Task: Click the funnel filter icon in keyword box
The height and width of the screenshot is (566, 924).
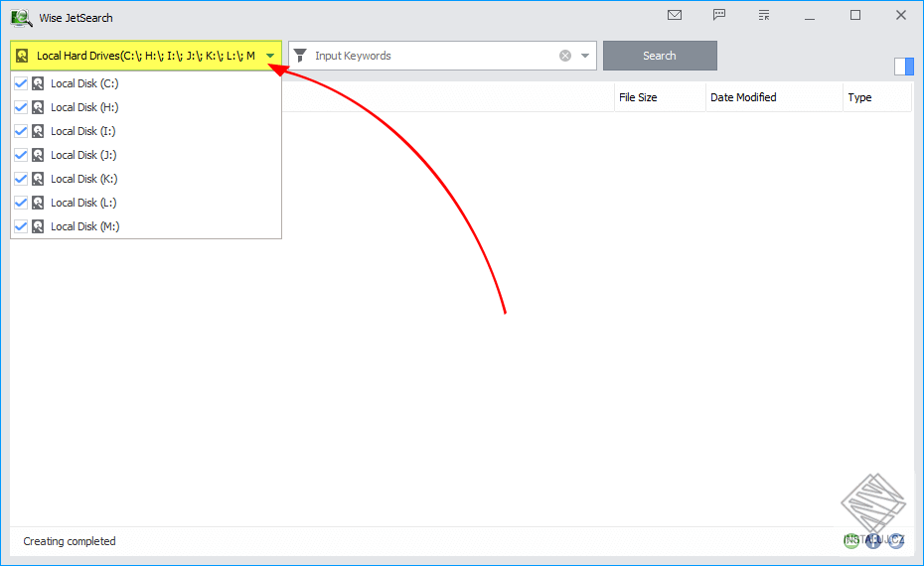Action: [x=300, y=56]
